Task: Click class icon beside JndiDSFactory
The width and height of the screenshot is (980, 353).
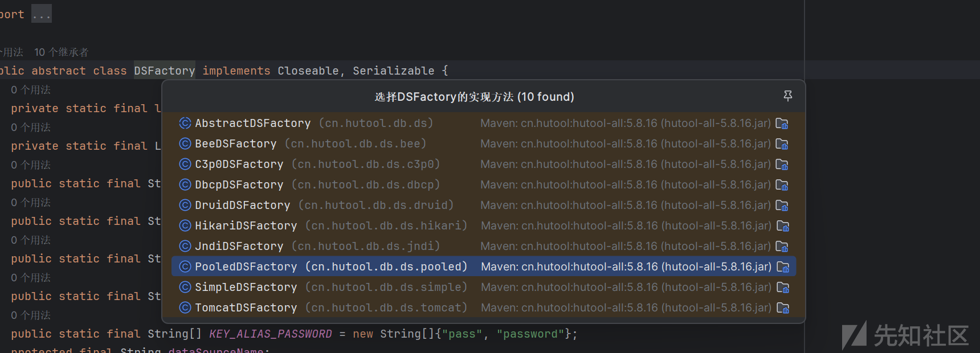Action: coord(185,246)
